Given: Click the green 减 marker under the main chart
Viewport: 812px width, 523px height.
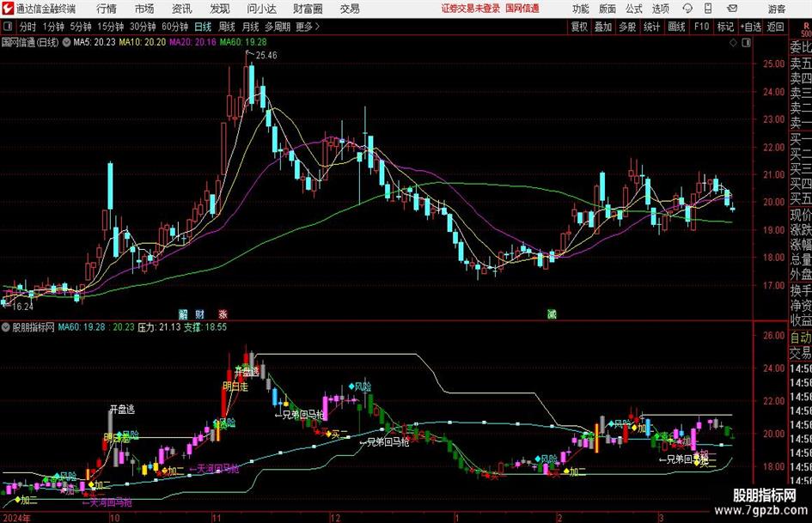Looking at the screenshot, I should [x=552, y=313].
